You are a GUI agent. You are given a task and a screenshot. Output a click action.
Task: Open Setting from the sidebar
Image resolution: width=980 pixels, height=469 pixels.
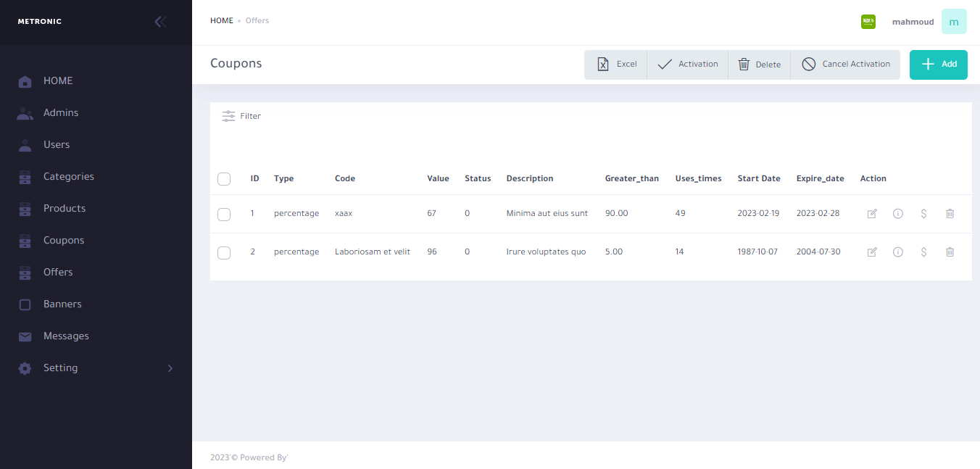(x=96, y=368)
